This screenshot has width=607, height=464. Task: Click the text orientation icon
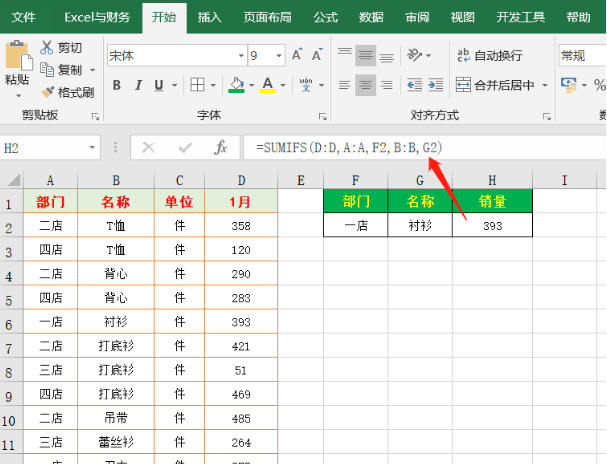pos(415,55)
